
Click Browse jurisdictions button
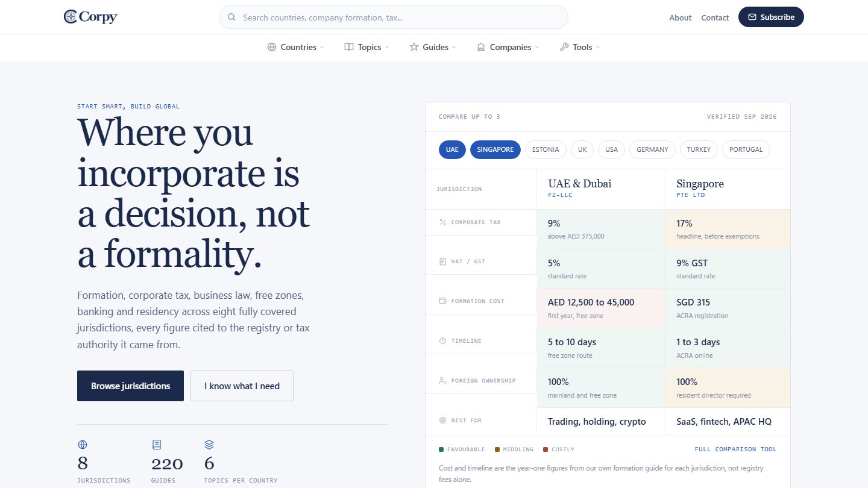130,386
